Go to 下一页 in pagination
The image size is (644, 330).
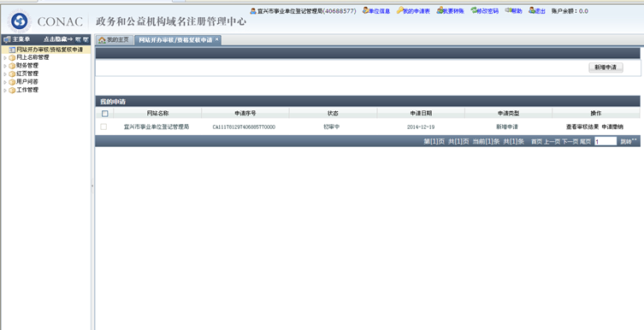pyautogui.click(x=570, y=142)
